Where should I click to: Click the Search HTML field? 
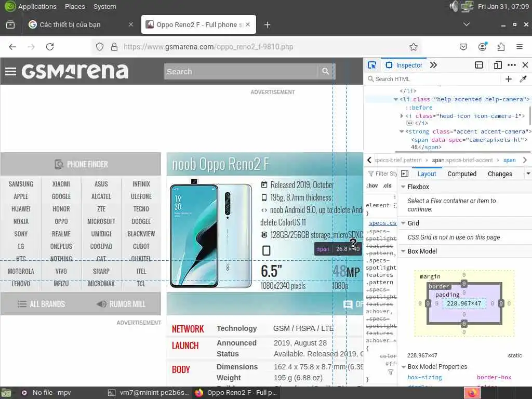tap(433, 79)
